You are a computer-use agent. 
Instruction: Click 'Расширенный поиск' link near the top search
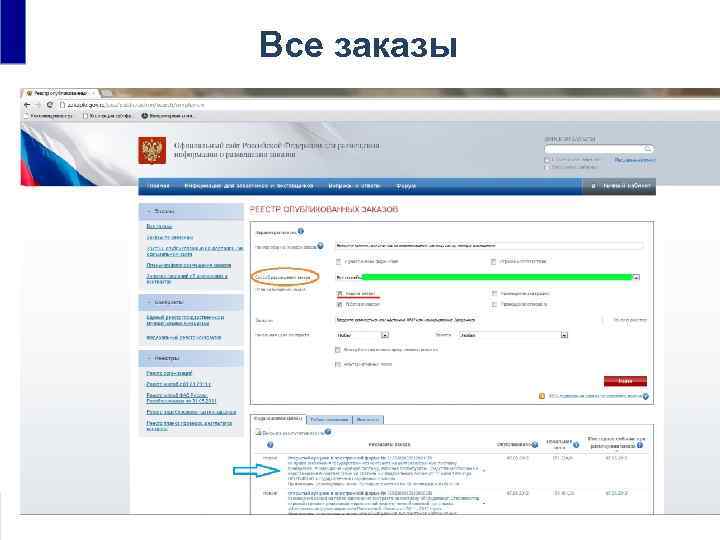point(635,160)
